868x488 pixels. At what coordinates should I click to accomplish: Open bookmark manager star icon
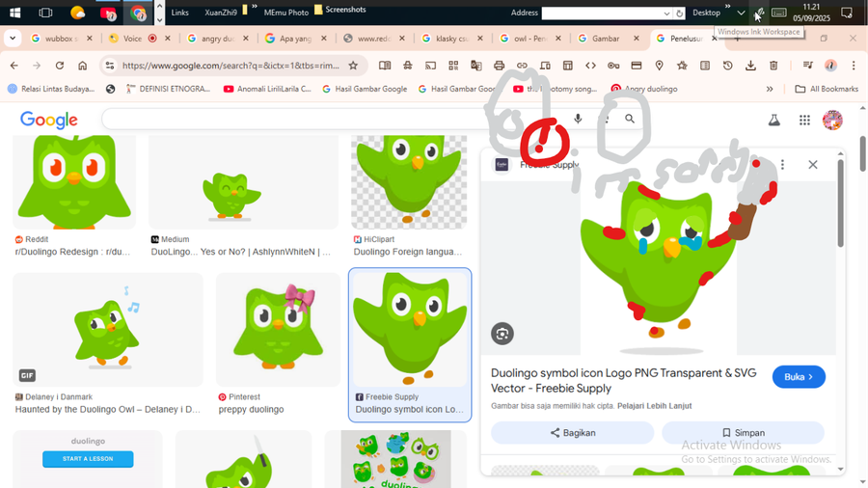coord(682,66)
